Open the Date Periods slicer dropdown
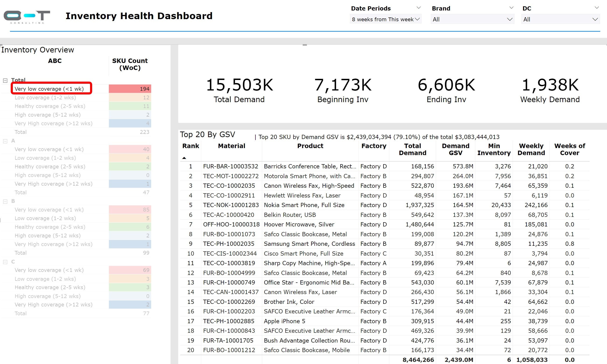607x364 pixels. (385, 19)
